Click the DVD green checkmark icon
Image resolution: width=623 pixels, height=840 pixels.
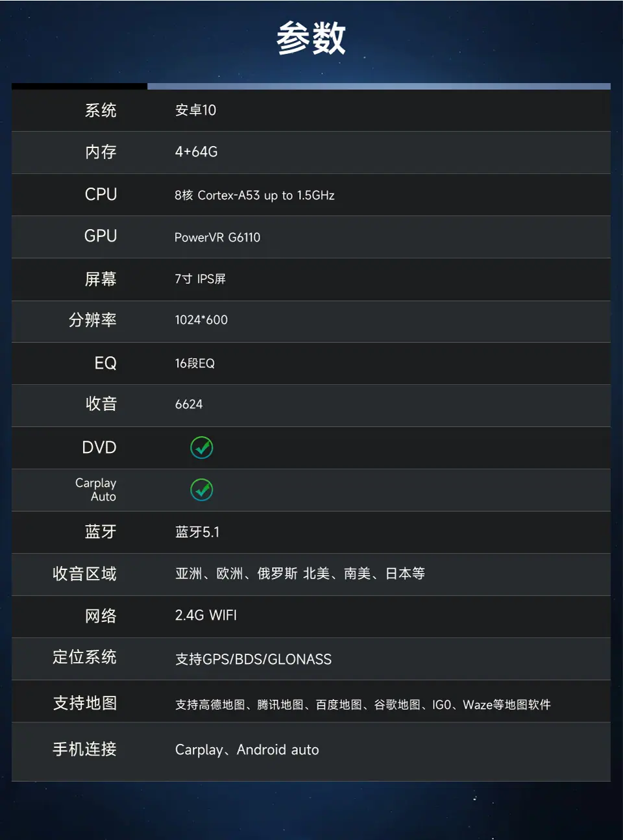pyautogui.click(x=202, y=447)
